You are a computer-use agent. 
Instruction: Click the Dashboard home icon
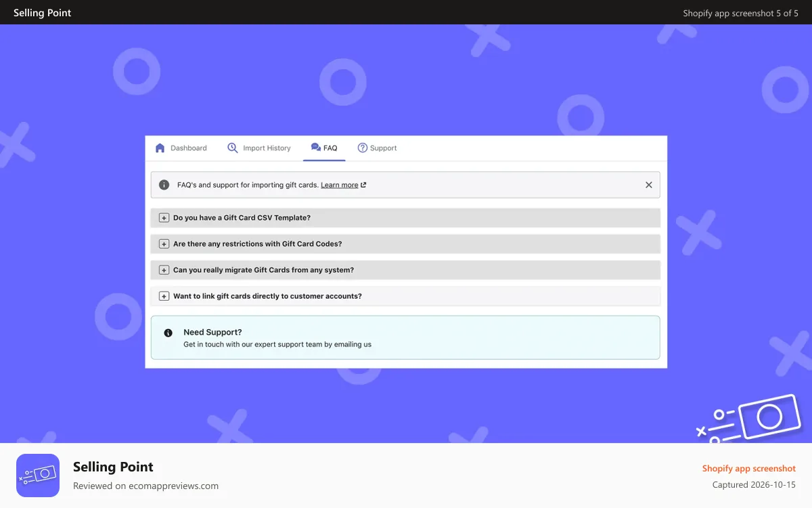160,148
